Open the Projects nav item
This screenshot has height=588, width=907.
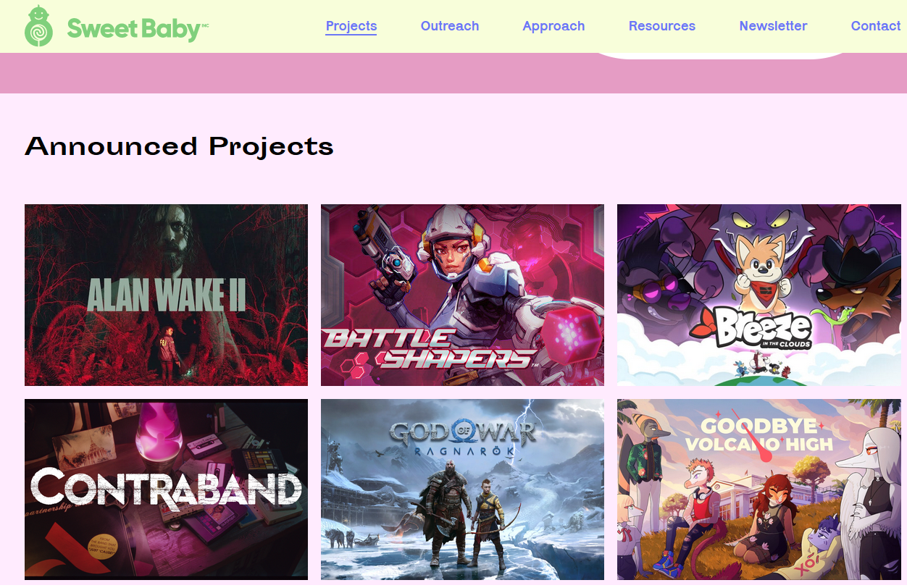pos(351,26)
